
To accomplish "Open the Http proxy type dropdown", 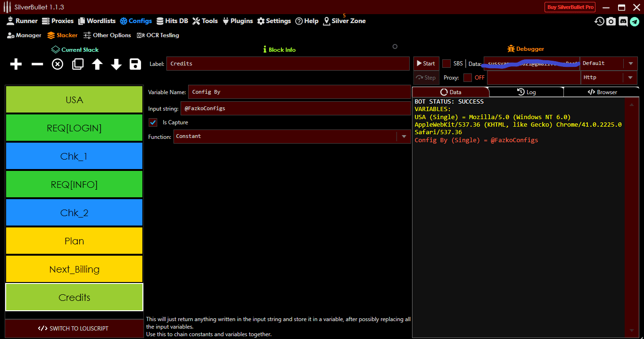I will pos(631,77).
